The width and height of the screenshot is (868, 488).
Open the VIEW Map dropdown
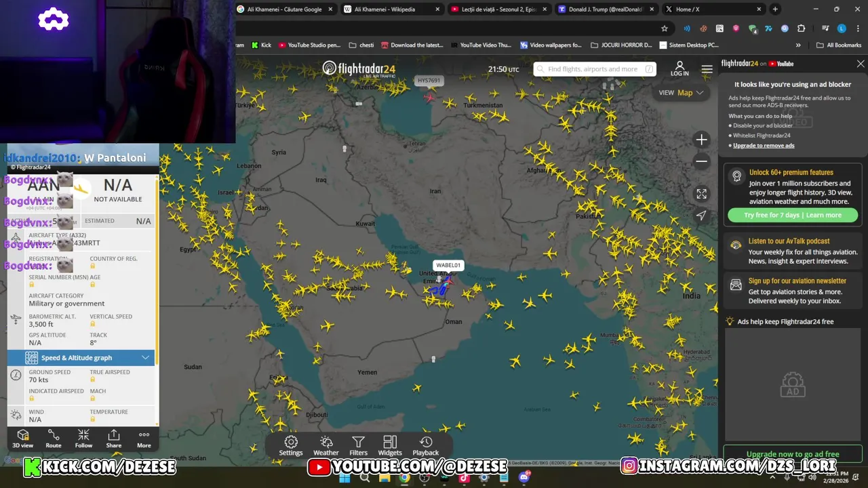click(x=682, y=93)
